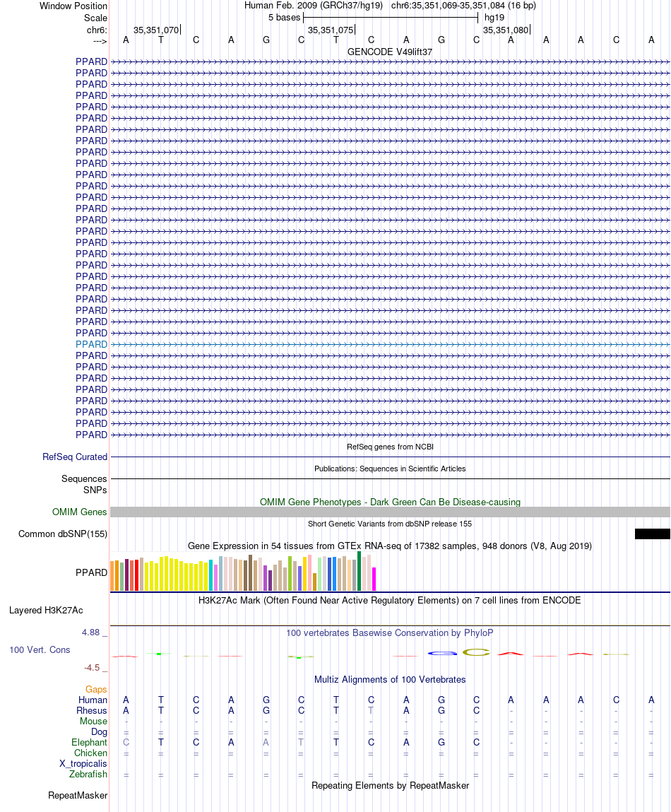Click the Human alignment row label
Screen dimensions: 671x812
click(x=93, y=700)
